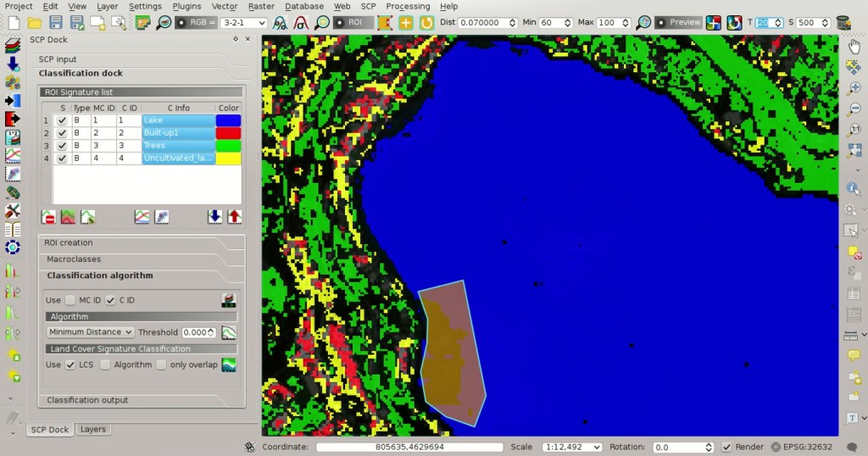Click the Lake blue color swatch
The height and width of the screenshot is (456, 868).
pos(229,120)
